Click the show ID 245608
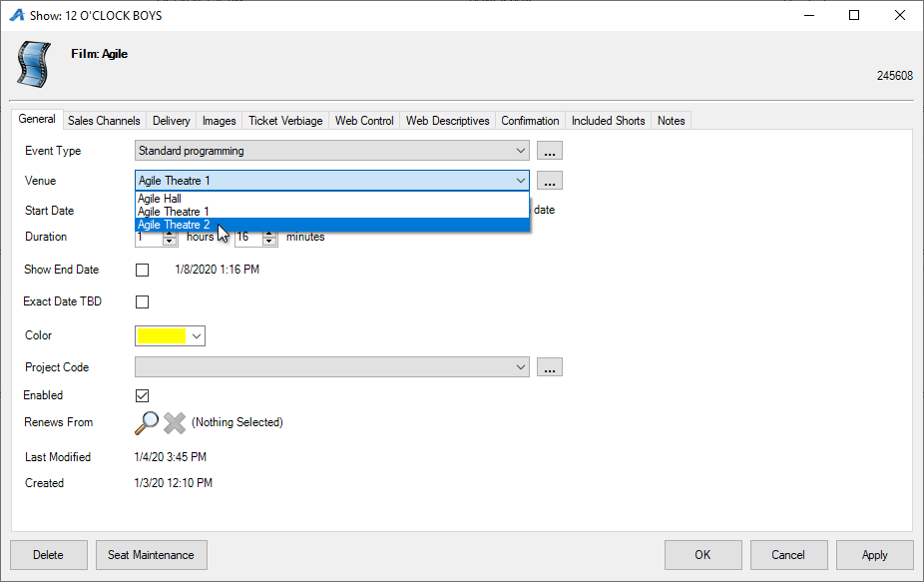 tap(894, 76)
